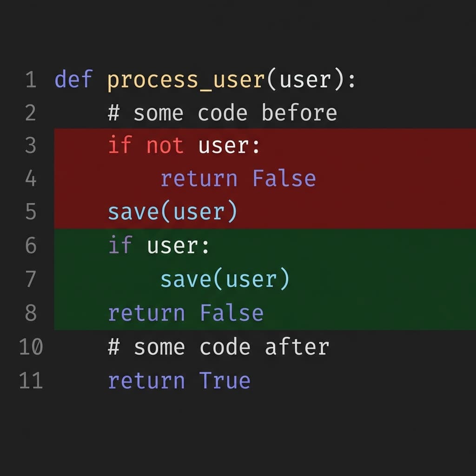476x476 pixels.
Task: Click "return False" on removed line 4
Action: point(238,178)
